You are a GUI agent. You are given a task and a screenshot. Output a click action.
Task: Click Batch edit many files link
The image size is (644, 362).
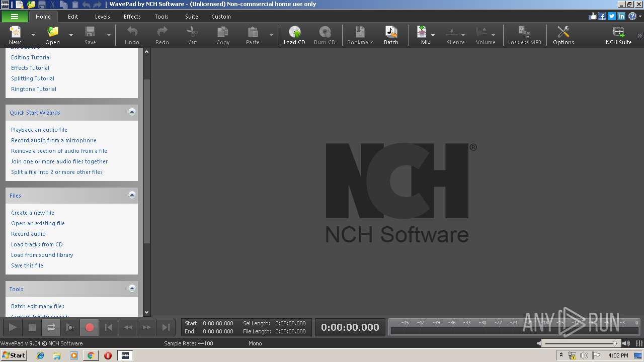point(38,306)
